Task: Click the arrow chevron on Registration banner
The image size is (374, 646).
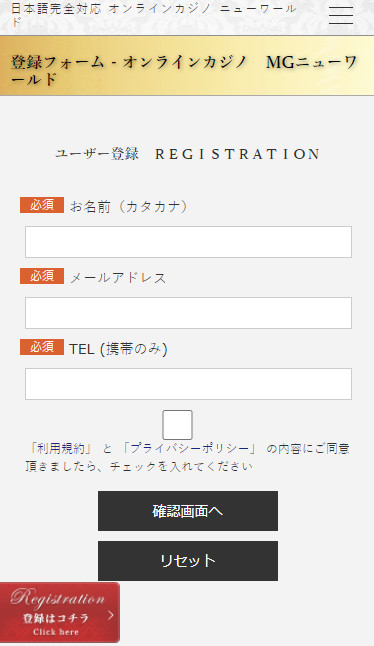Action: coord(110,615)
